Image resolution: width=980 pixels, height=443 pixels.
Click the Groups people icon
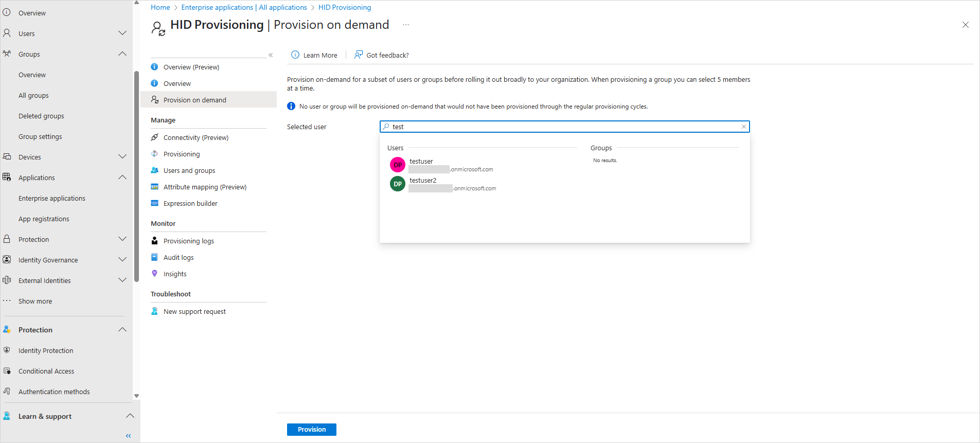[7, 54]
